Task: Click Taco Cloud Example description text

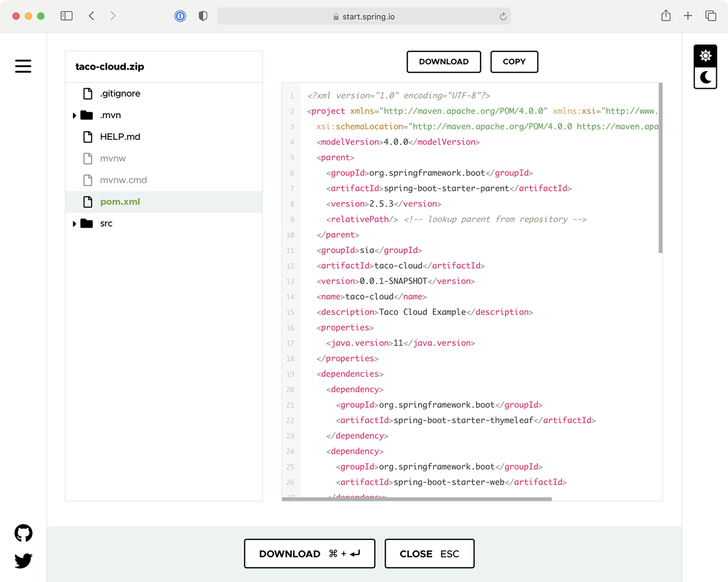Action: 422,312
